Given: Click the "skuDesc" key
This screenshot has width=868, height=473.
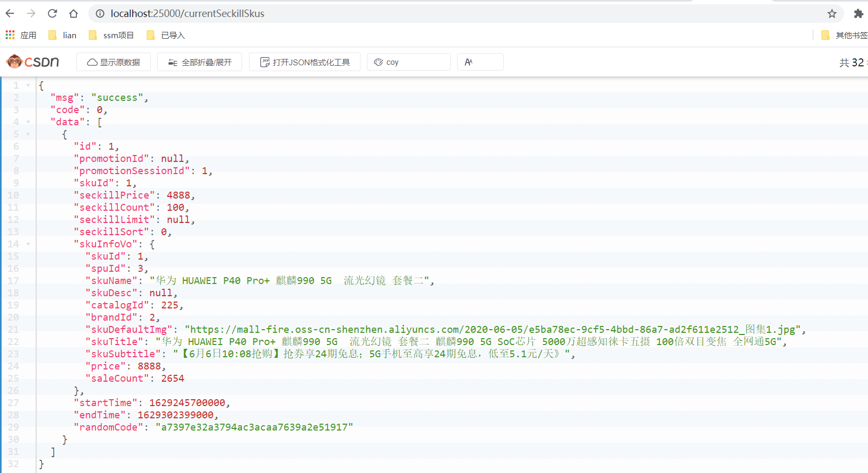Looking at the screenshot, I should tap(111, 293).
